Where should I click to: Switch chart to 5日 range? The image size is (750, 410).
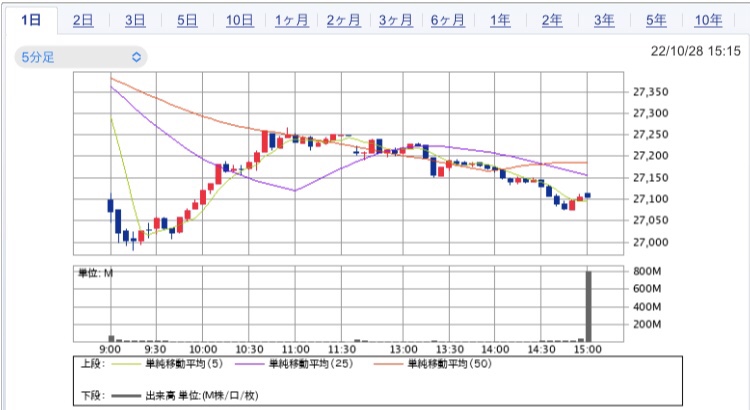tap(187, 21)
